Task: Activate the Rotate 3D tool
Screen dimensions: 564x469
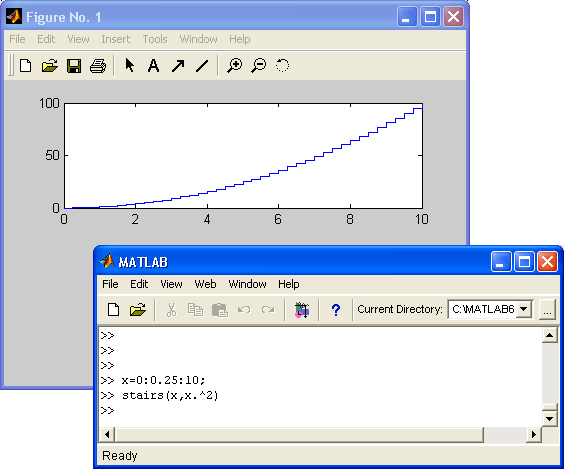Action: [x=282, y=65]
